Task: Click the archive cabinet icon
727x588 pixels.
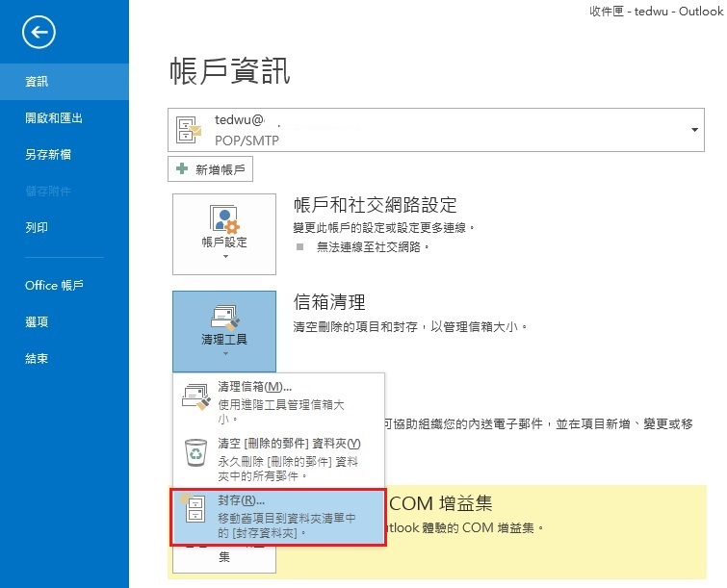Action: (194, 508)
